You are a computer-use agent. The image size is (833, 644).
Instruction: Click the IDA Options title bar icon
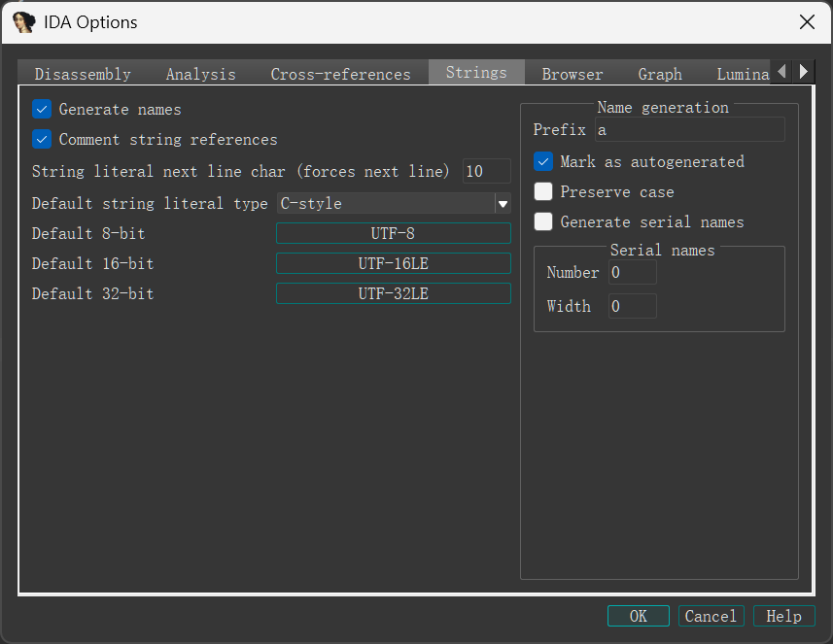coord(23,21)
